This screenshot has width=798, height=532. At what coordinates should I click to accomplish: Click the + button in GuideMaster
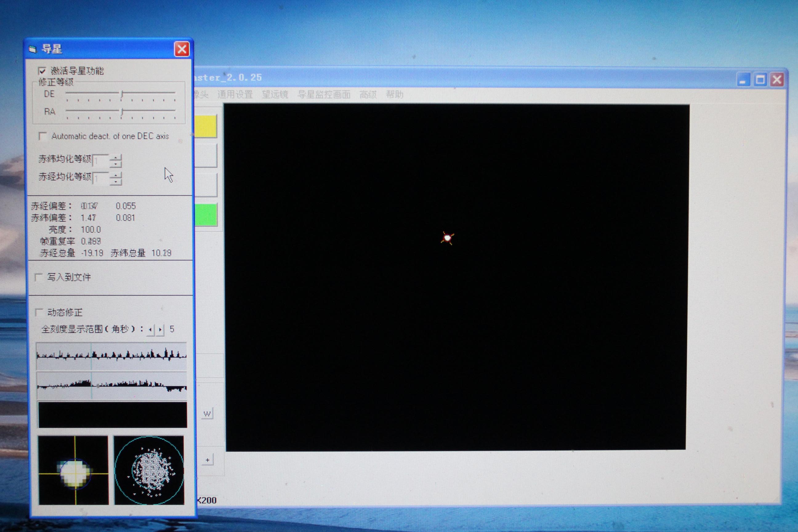click(x=208, y=460)
